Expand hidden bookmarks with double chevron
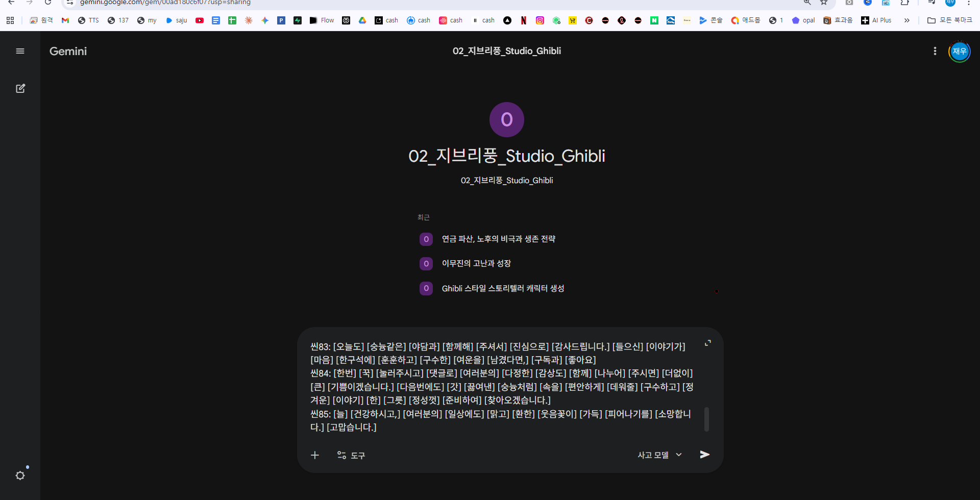The height and width of the screenshot is (500, 980). click(907, 20)
